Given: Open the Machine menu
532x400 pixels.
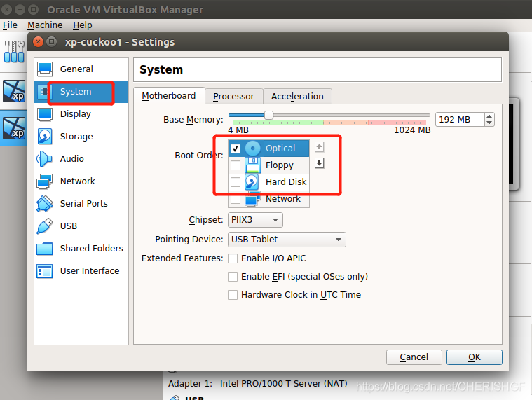Looking at the screenshot, I should pyautogui.click(x=45, y=25).
